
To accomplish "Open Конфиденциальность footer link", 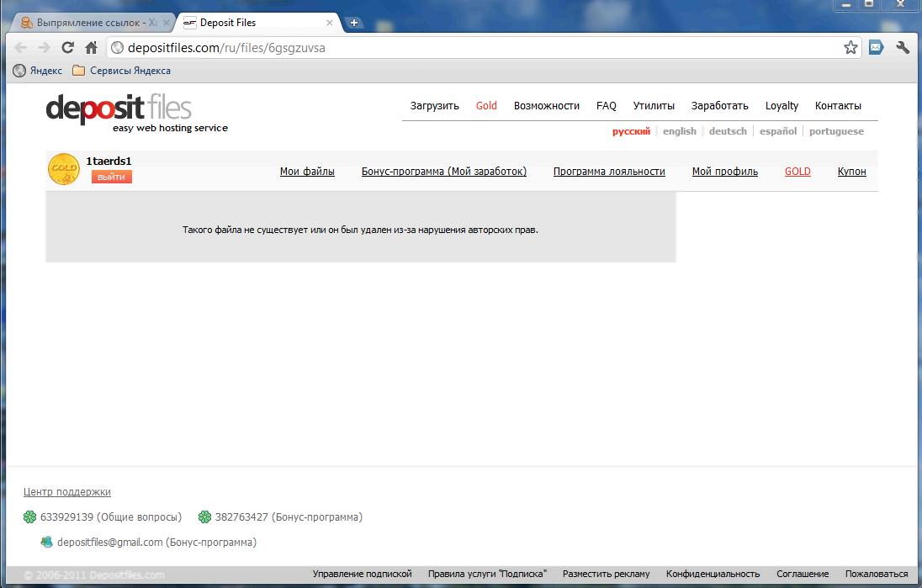I will point(713,574).
